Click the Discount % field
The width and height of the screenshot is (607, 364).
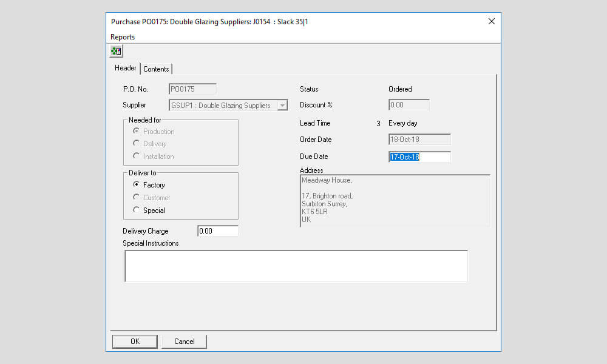tap(409, 105)
